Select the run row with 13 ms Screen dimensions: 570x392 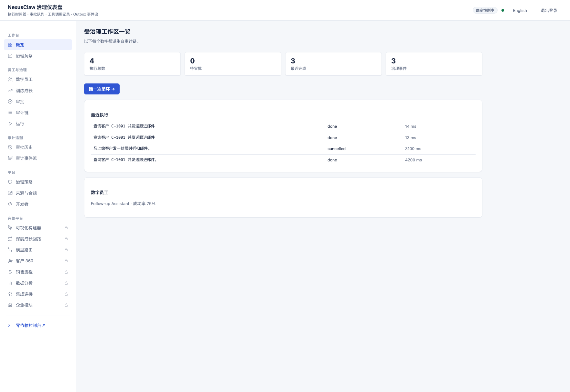(x=283, y=137)
